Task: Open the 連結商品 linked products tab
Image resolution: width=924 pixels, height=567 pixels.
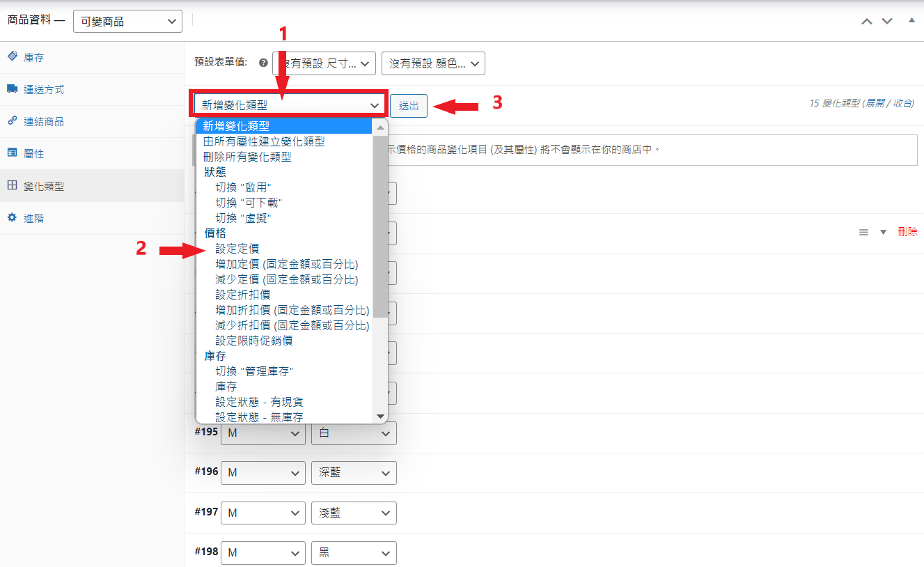Action: coord(92,122)
